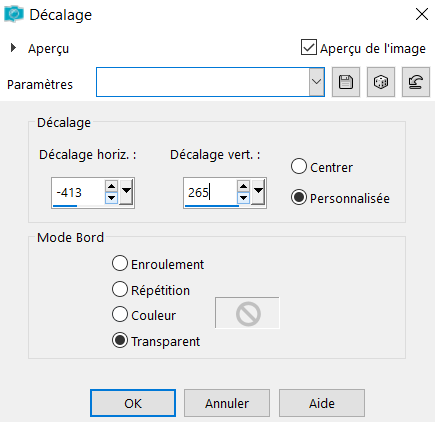Choose the Répétition edge mode

pyautogui.click(x=120, y=289)
